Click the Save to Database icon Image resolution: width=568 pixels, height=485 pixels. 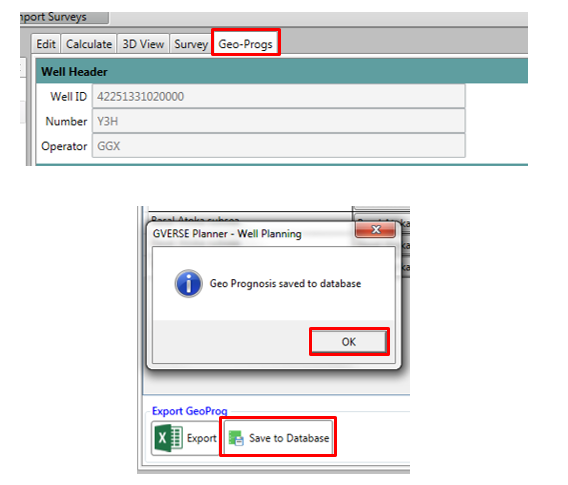(x=236, y=438)
